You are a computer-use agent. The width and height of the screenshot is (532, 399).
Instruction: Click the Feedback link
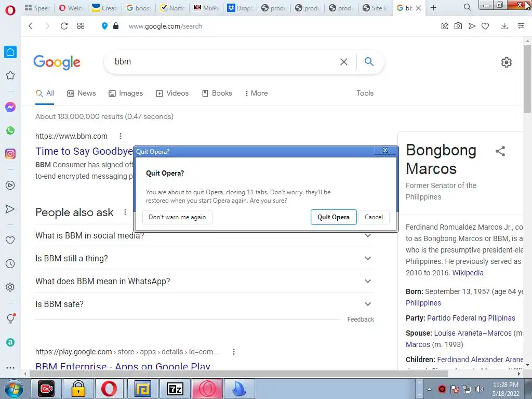361,320
